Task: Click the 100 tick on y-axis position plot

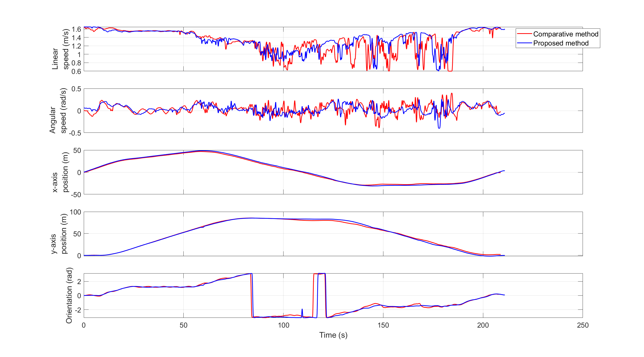Action: (75, 212)
